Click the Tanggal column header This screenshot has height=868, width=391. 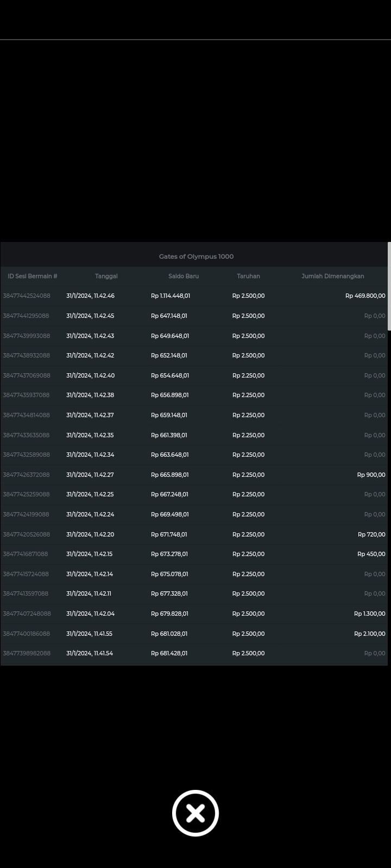click(x=106, y=276)
